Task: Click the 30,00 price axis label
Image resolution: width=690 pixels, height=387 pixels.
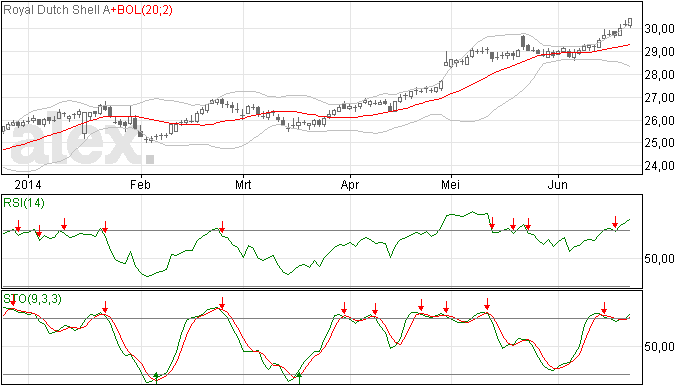Action: [660, 29]
